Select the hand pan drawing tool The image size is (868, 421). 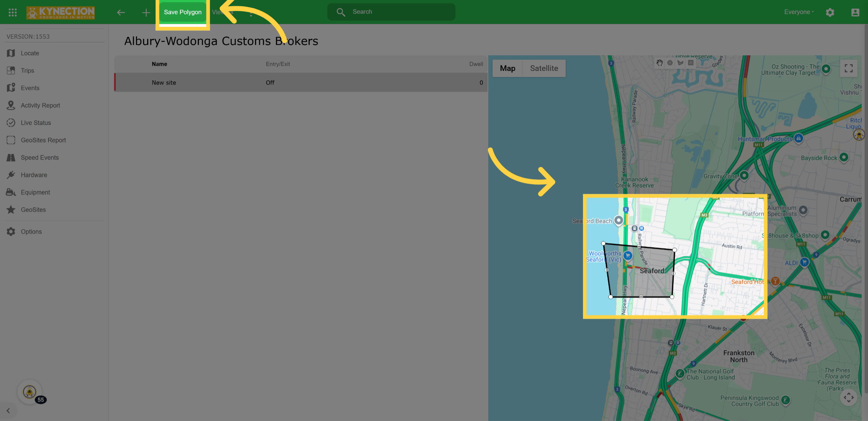[x=660, y=63]
